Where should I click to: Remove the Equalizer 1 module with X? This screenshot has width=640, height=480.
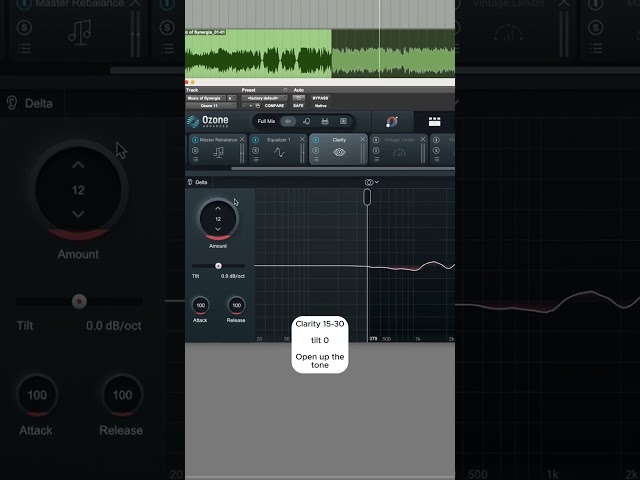[302, 140]
